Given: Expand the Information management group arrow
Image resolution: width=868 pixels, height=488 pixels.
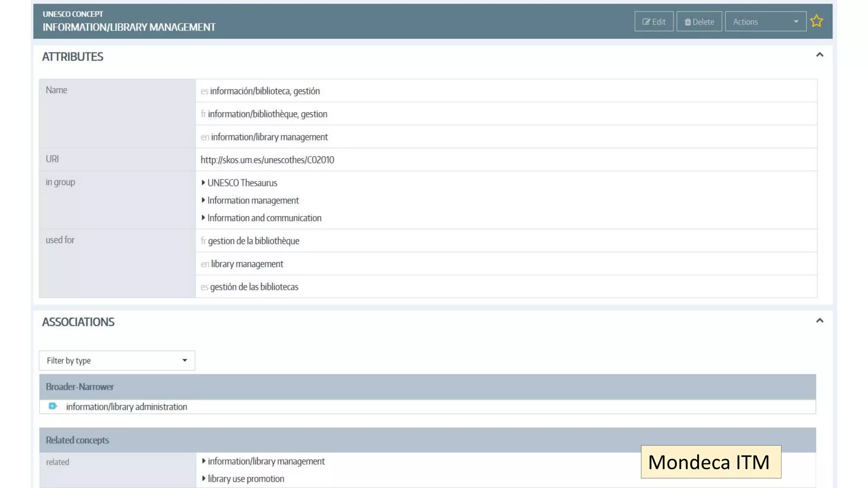Looking at the screenshot, I should pos(203,200).
